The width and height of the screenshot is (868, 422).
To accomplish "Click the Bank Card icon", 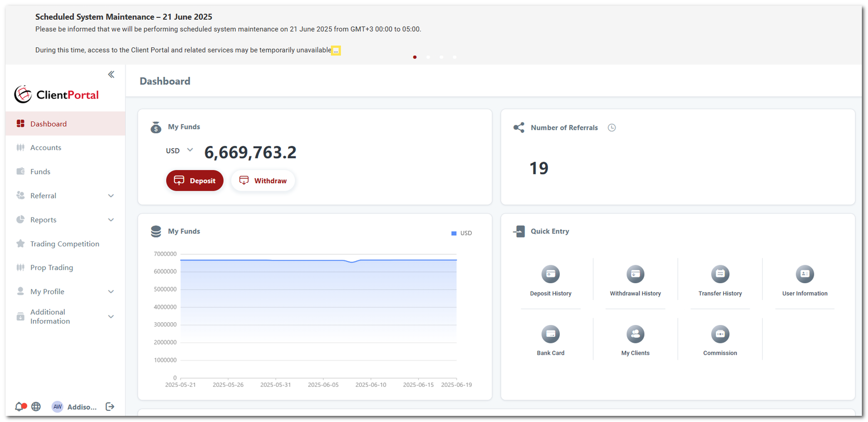I will pyautogui.click(x=550, y=334).
